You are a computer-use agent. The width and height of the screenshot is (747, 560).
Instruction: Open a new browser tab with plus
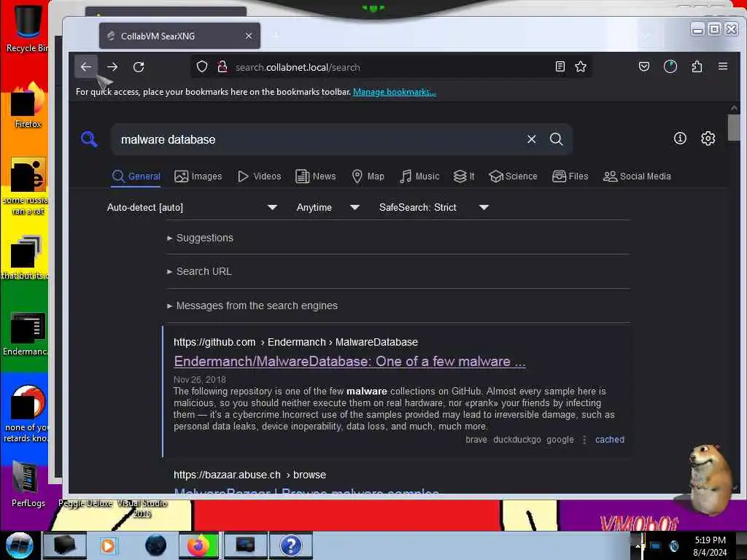point(276,36)
